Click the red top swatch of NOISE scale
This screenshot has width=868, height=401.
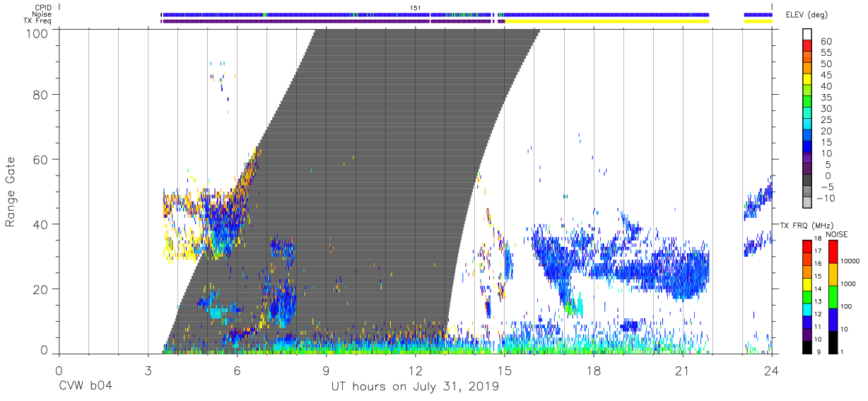point(833,251)
